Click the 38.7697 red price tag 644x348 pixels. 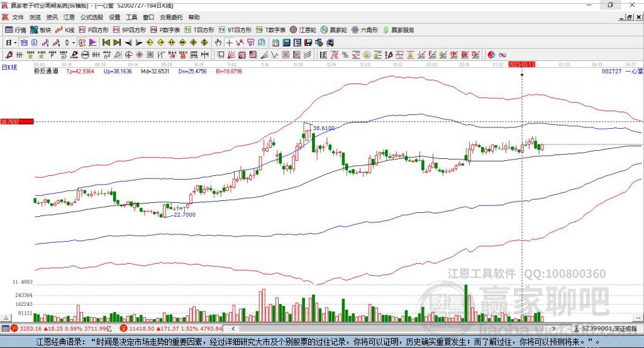pyautogui.click(x=17, y=121)
